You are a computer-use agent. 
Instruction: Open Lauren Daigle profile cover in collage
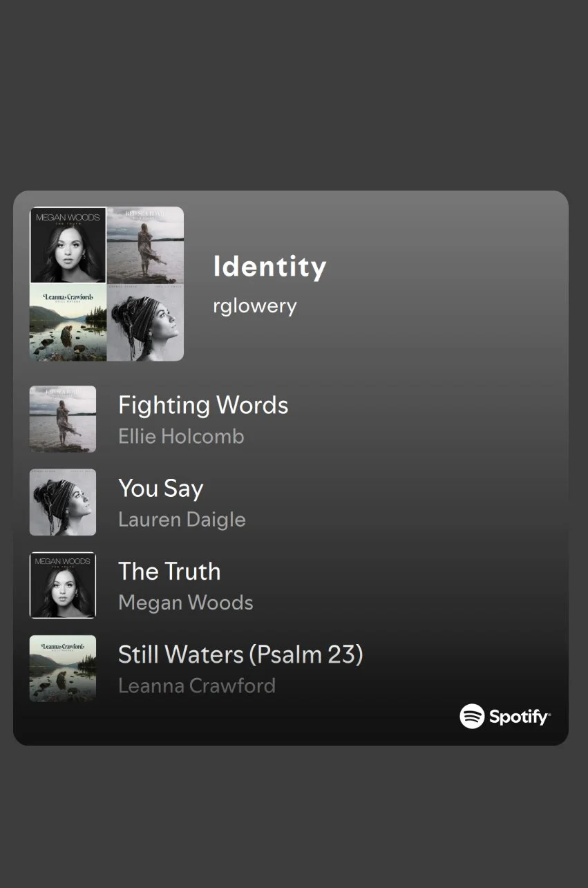click(145, 322)
